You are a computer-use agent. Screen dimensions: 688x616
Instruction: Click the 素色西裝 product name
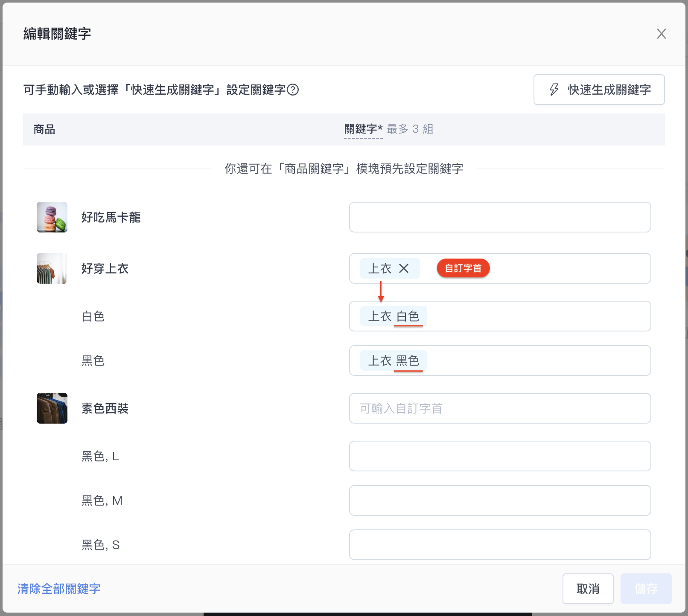click(x=105, y=408)
